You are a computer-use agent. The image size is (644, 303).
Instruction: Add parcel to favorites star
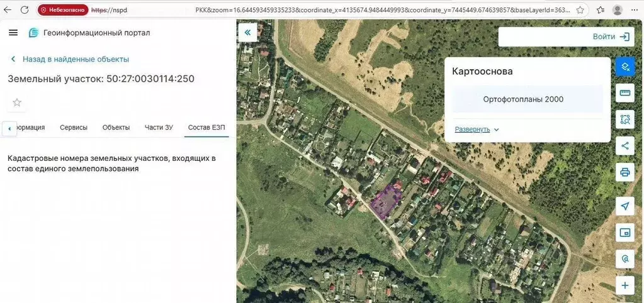[17, 102]
